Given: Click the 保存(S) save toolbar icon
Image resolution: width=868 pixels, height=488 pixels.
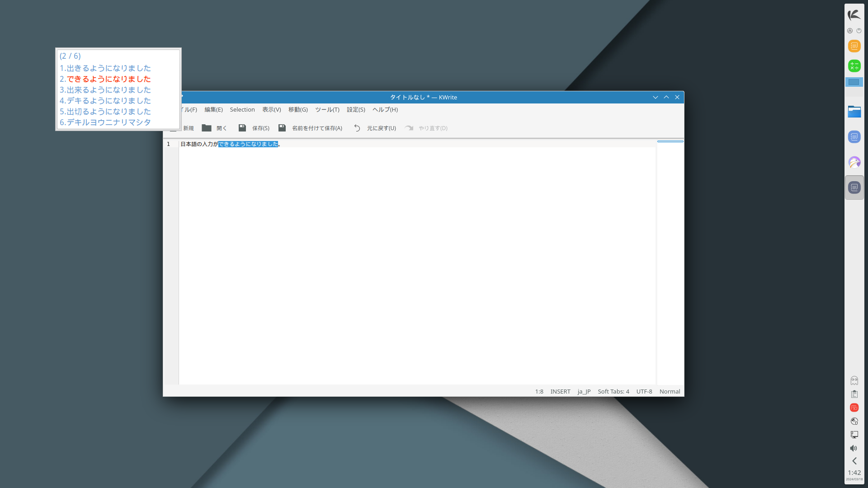Looking at the screenshot, I should (x=242, y=128).
